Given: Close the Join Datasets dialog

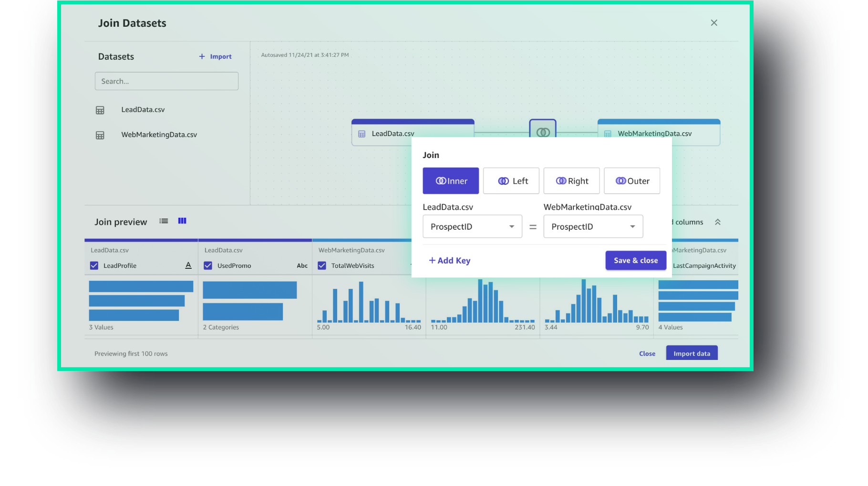Looking at the screenshot, I should pos(714,23).
